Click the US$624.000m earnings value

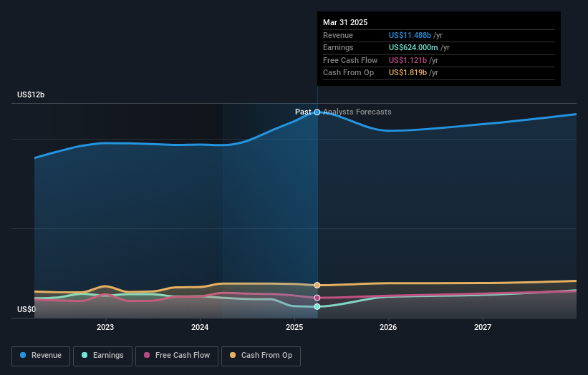click(413, 47)
